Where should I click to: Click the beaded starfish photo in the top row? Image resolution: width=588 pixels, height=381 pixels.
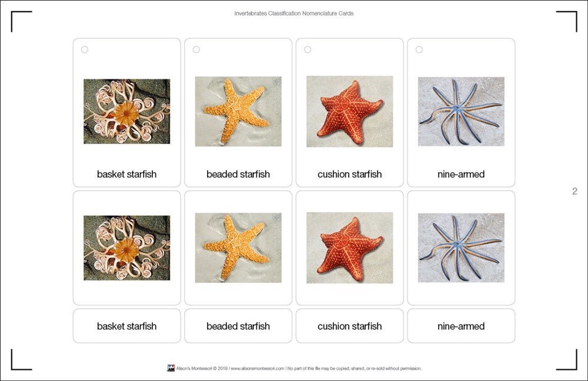click(238, 111)
